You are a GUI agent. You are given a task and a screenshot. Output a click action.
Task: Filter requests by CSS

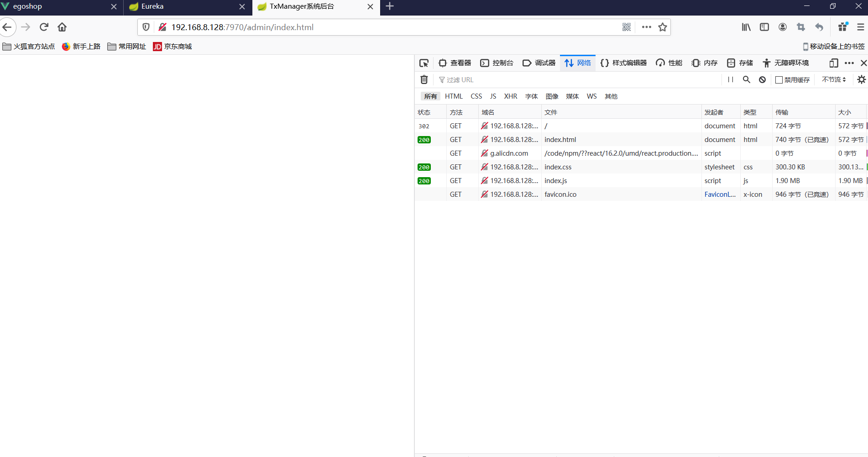click(x=476, y=96)
